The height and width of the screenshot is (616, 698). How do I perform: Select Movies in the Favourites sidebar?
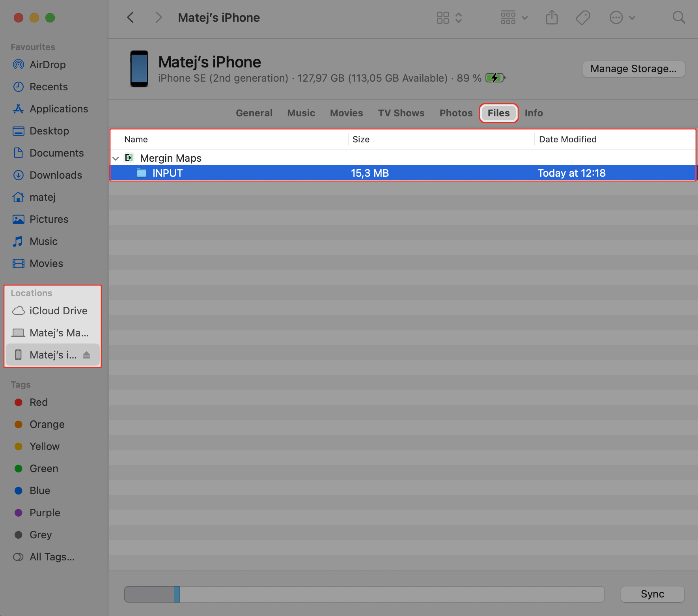46,263
